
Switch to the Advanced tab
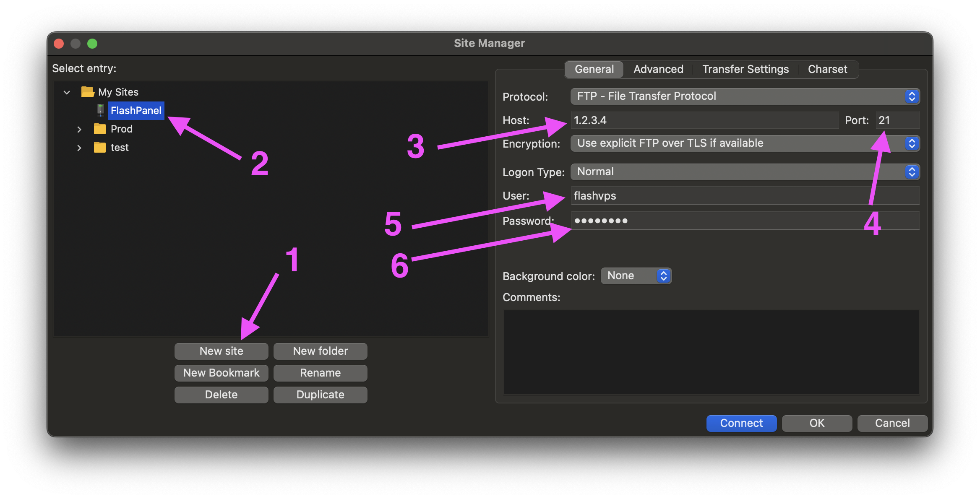tap(658, 69)
